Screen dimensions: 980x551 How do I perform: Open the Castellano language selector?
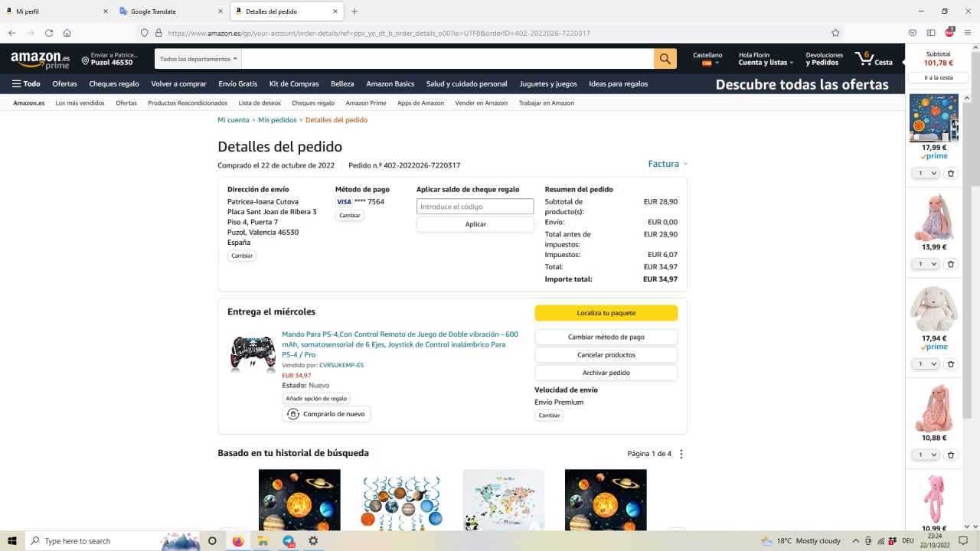(707, 59)
